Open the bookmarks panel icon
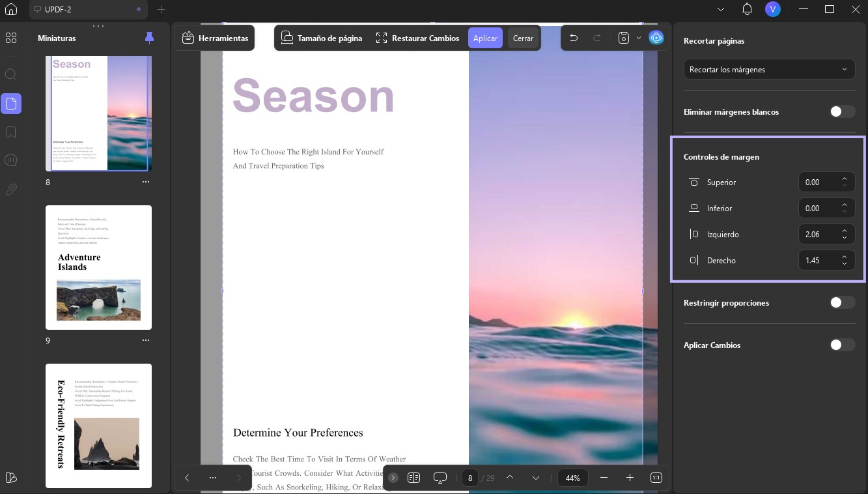Screen dimensions: 868x494 [11, 132]
